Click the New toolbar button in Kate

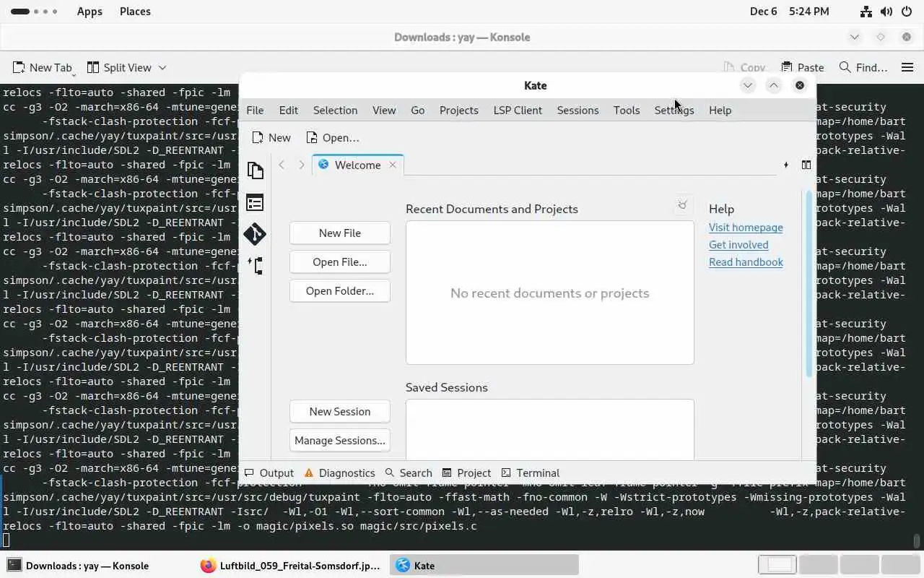271,137
